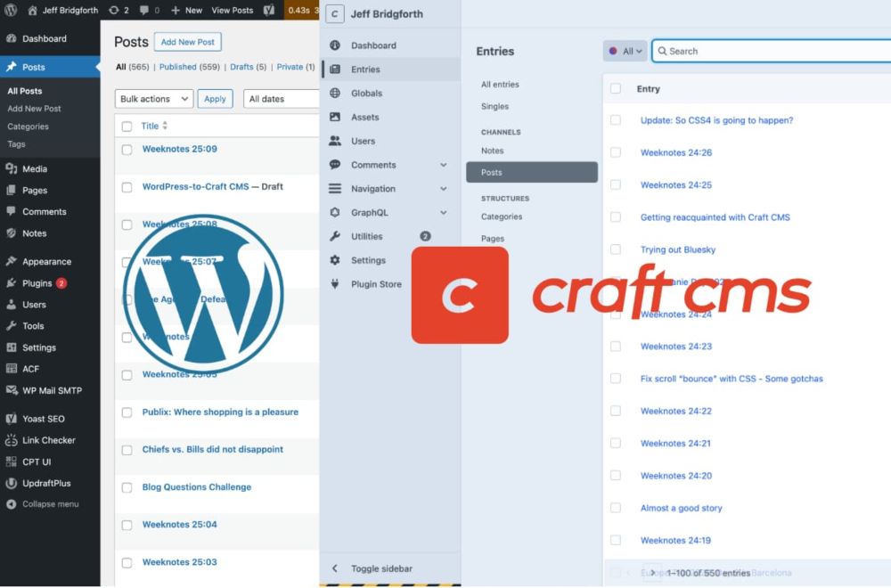891x588 pixels.
Task: Sort posts by the Title arrows
Action: pyautogui.click(x=165, y=126)
